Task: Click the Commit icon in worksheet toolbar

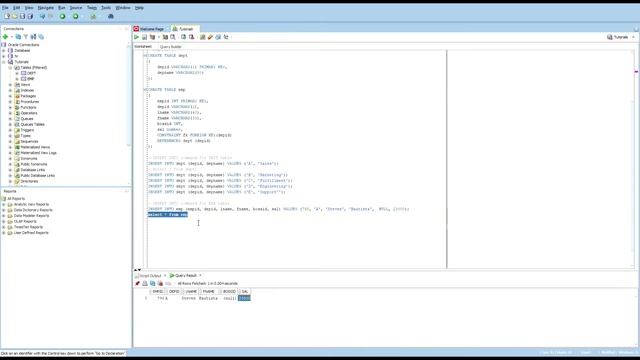Action: [x=184, y=37]
